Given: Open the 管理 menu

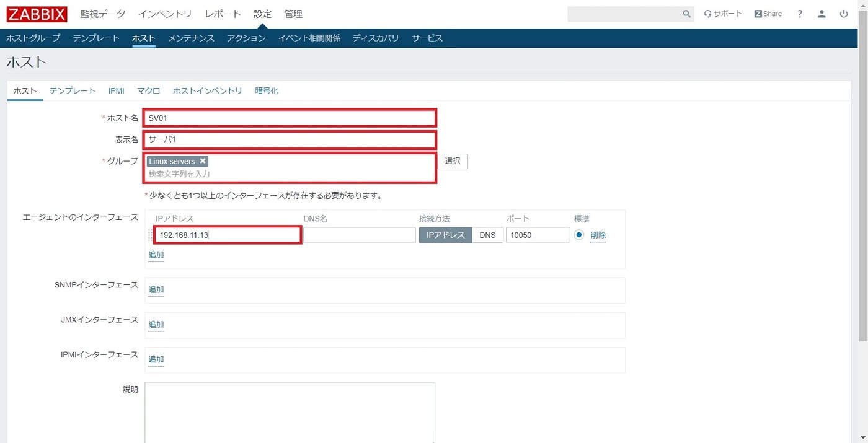Looking at the screenshot, I should 293,13.
